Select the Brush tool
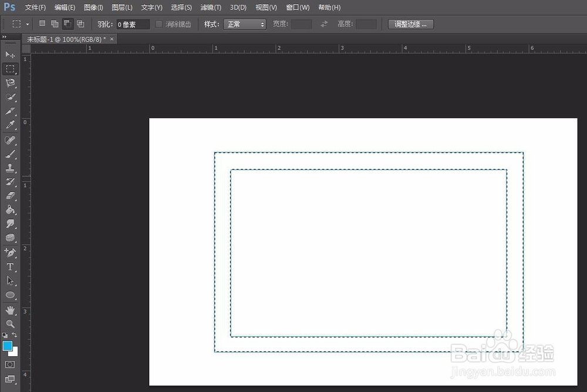The width and height of the screenshot is (587, 392). pyautogui.click(x=10, y=154)
